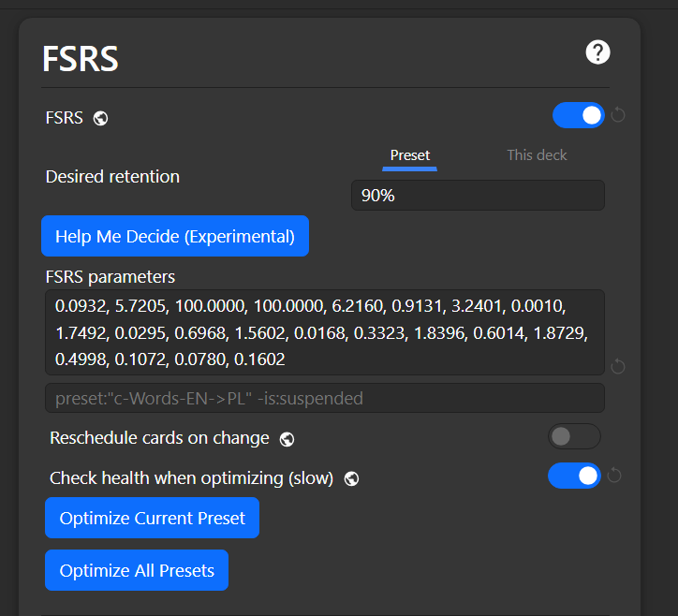Focus the Desired retention 90% field
678x616 pixels.
[x=478, y=196]
